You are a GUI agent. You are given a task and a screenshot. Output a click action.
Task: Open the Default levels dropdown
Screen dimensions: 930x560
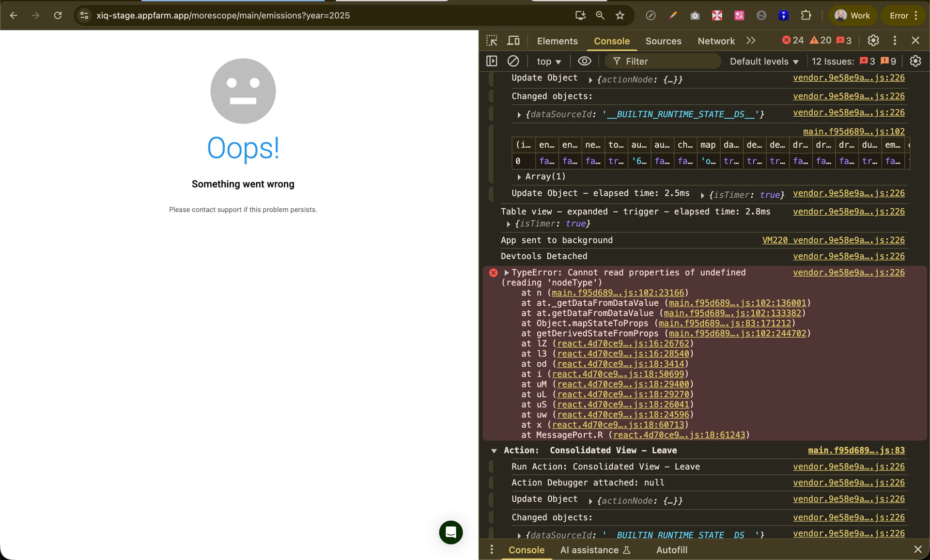click(x=764, y=62)
